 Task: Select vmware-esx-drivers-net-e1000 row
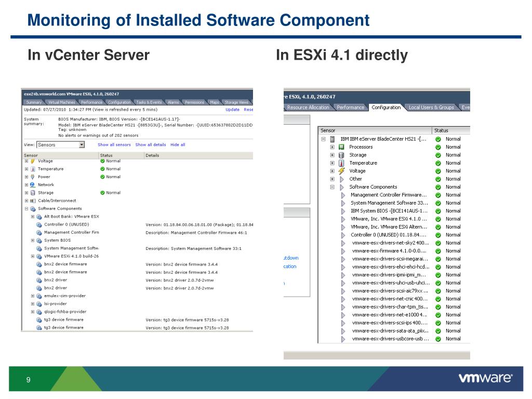pos(394,315)
